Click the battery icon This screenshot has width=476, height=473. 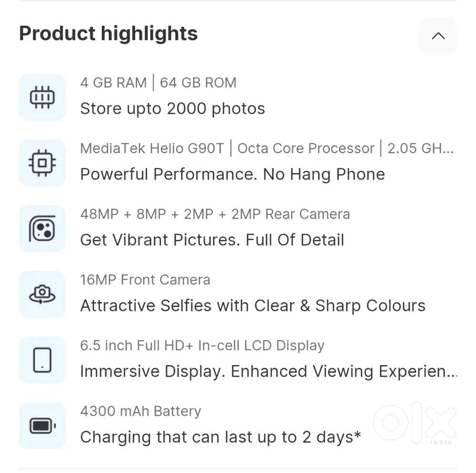pyautogui.click(x=42, y=425)
